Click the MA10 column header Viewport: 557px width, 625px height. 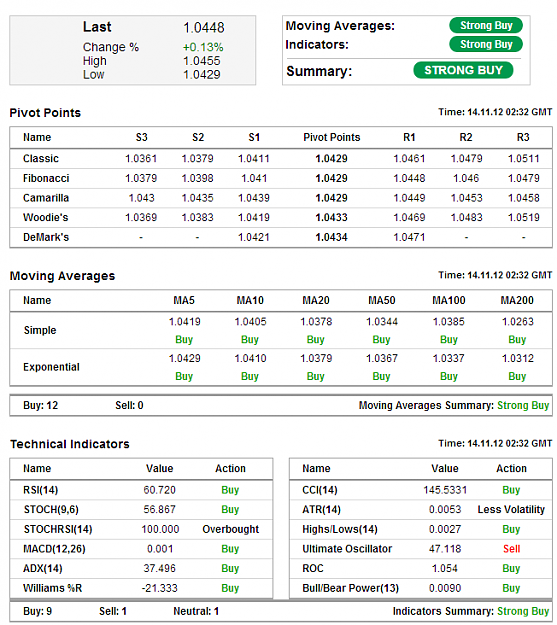pyautogui.click(x=250, y=301)
